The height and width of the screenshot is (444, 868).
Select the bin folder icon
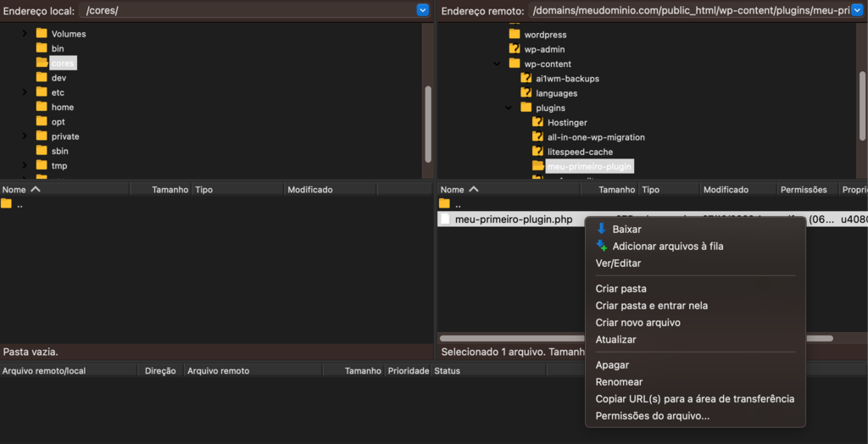(x=42, y=48)
